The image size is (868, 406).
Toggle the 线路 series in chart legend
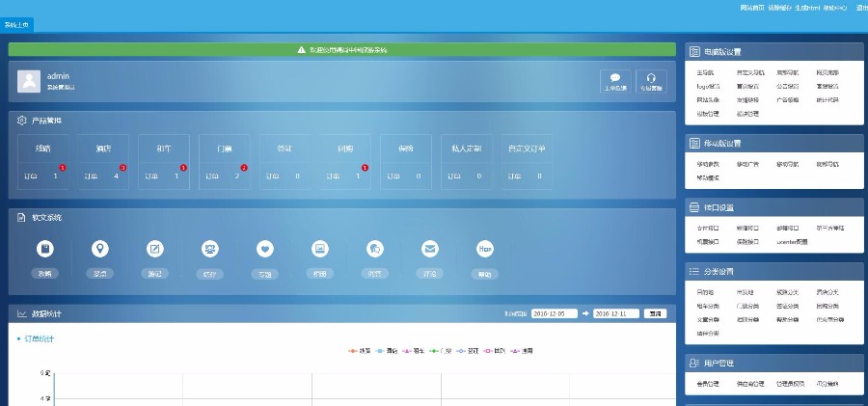(x=360, y=351)
